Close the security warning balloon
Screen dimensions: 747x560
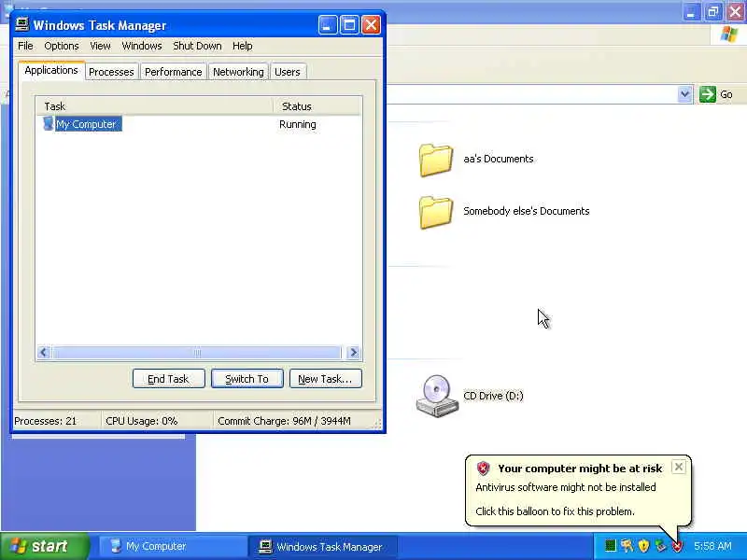pyautogui.click(x=679, y=467)
